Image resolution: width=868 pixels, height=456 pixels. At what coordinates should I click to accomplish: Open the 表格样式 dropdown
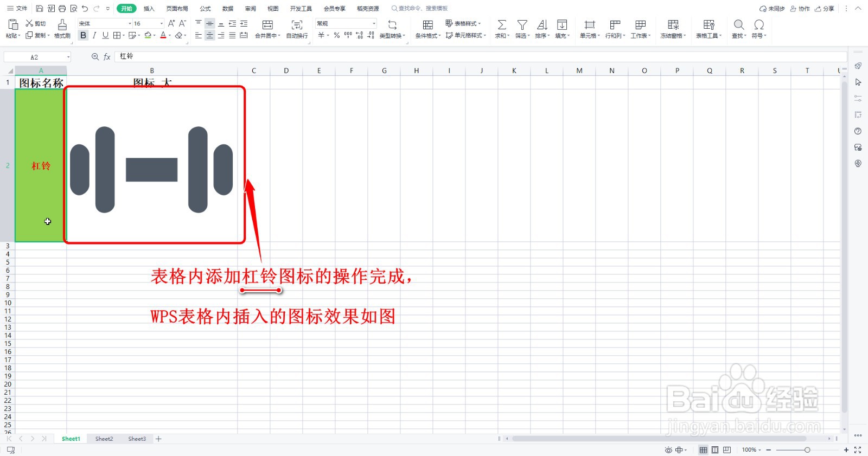[x=463, y=23]
